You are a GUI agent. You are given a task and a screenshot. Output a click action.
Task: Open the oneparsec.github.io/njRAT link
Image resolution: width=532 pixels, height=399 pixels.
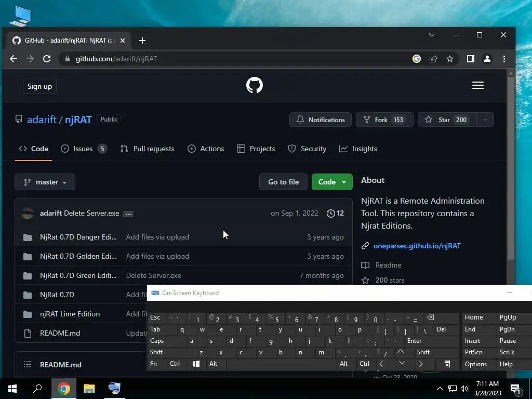coord(417,246)
